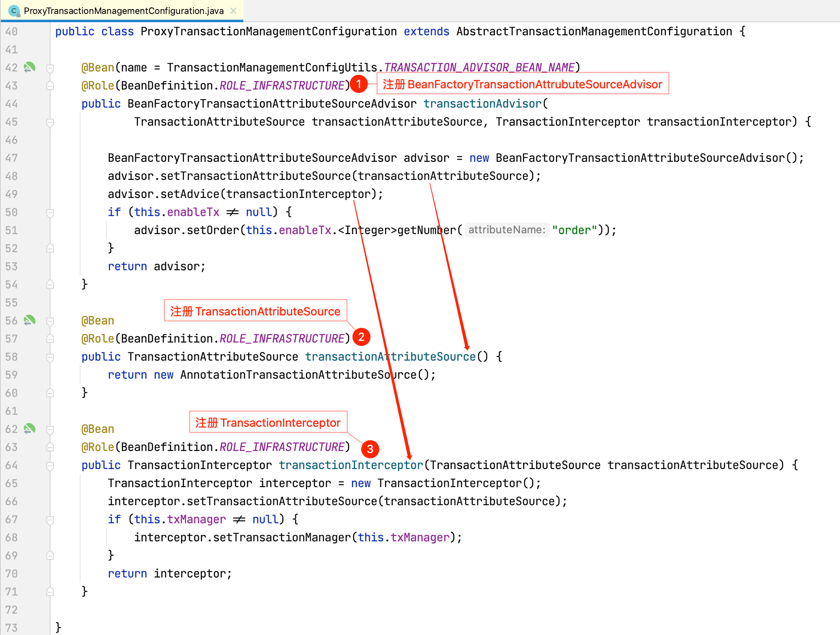
Task: Click Spring bean gutter icon on line 42
Action: click(30, 67)
